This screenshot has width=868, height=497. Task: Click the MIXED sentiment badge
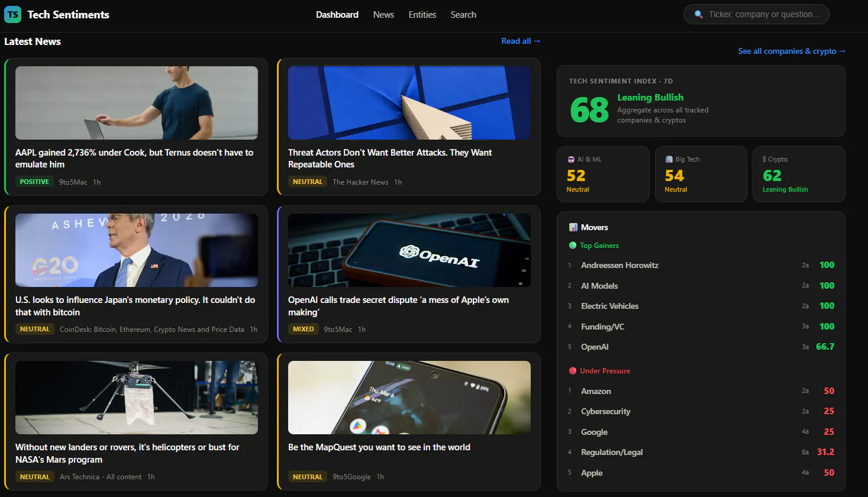(x=304, y=329)
